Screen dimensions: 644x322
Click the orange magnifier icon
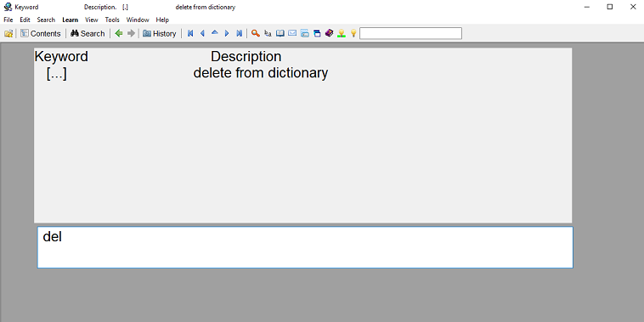tap(256, 34)
